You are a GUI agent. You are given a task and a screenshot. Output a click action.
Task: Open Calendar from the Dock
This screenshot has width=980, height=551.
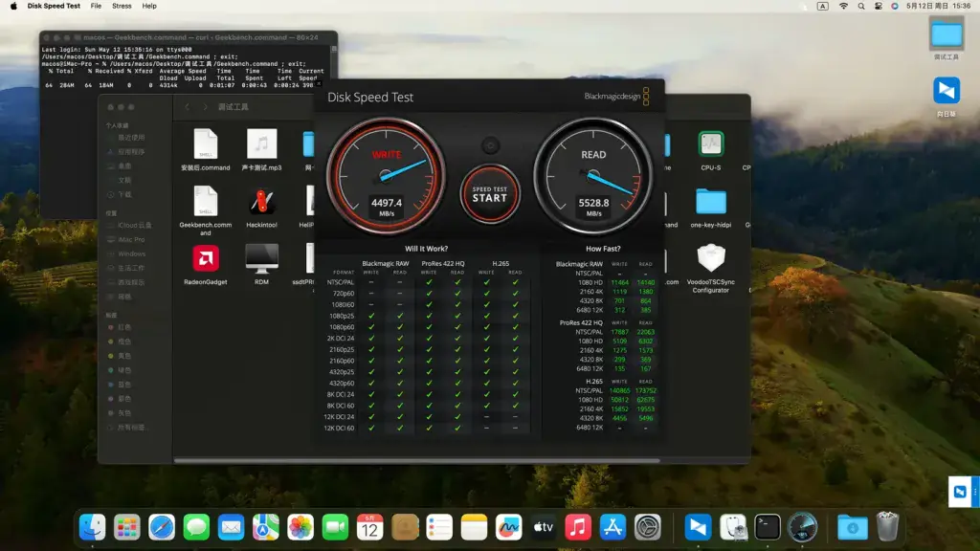[370, 528]
